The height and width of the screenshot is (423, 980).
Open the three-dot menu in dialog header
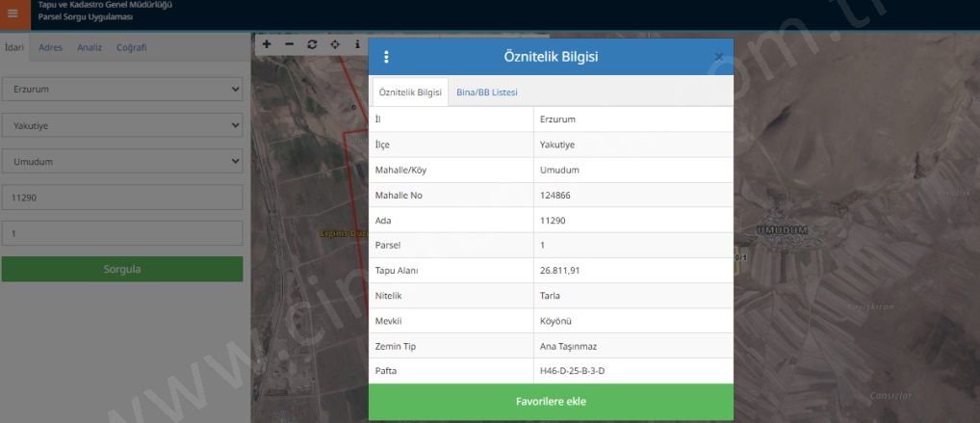[387, 57]
